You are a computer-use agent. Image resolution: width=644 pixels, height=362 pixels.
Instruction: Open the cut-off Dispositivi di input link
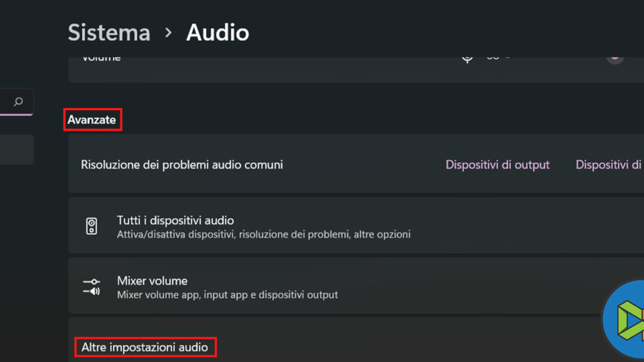(609, 165)
